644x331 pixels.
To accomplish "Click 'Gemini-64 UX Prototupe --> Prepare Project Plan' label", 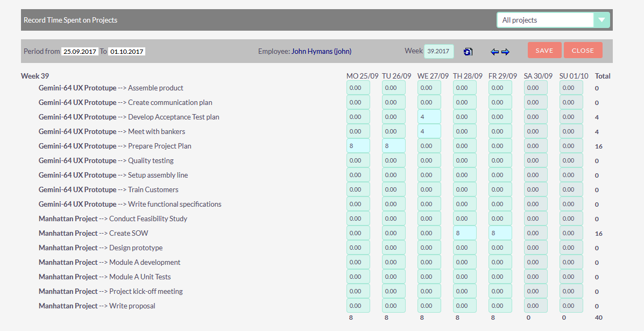I will (x=115, y=146).
